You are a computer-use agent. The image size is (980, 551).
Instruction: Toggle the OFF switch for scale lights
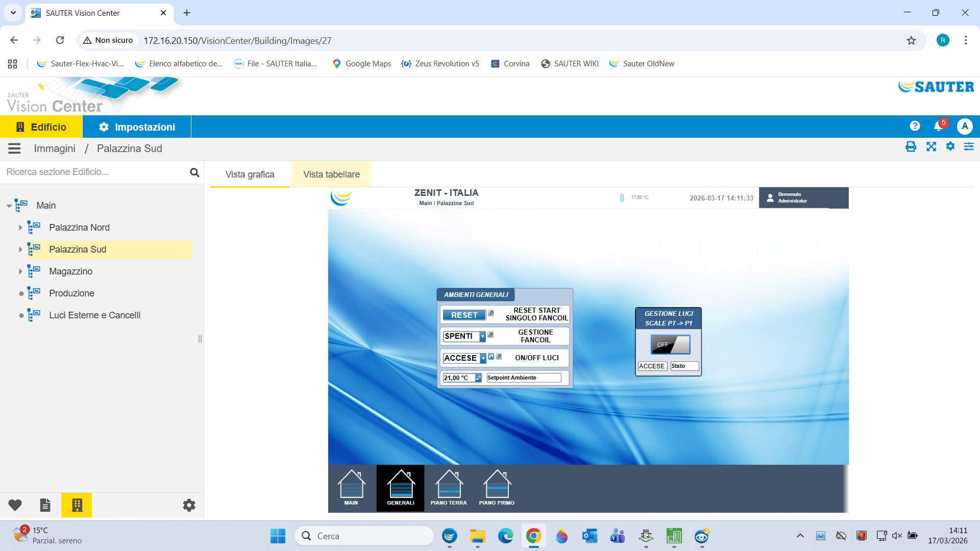click(x=670, y=344)
